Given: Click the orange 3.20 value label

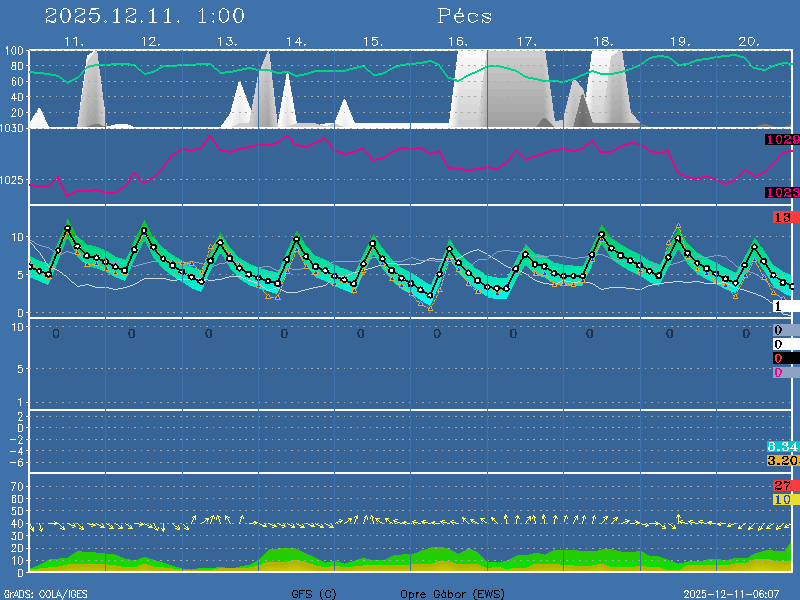Looking at the screenshot, I should [781, 461].
